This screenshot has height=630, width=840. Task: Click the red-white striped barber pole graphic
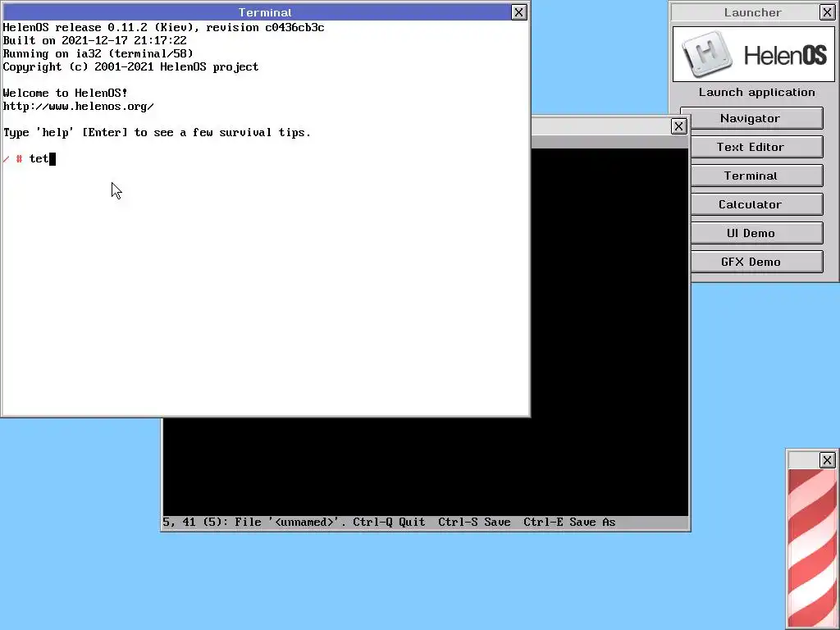pos(811,549)
